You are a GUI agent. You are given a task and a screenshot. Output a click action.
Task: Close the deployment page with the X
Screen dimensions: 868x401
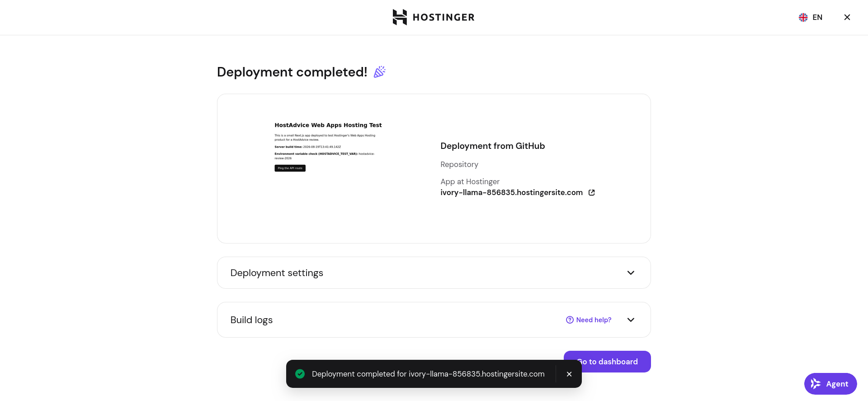coord(847,17)
